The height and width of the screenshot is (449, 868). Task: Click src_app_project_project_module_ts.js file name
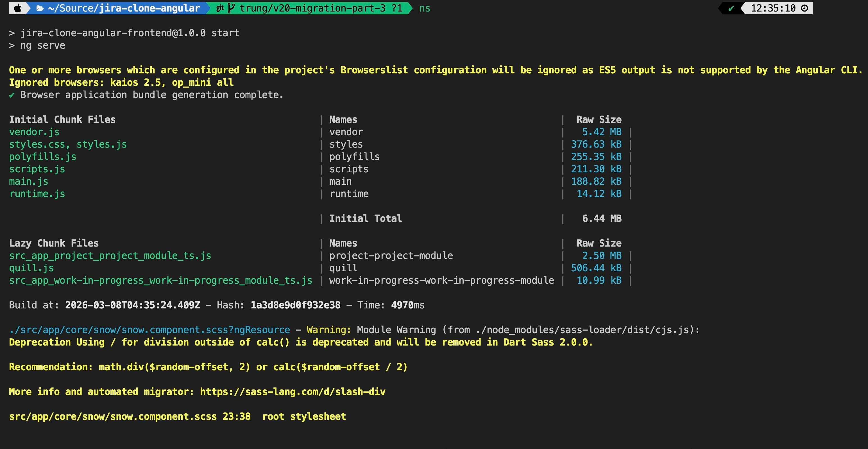click(x=110, y=256)
